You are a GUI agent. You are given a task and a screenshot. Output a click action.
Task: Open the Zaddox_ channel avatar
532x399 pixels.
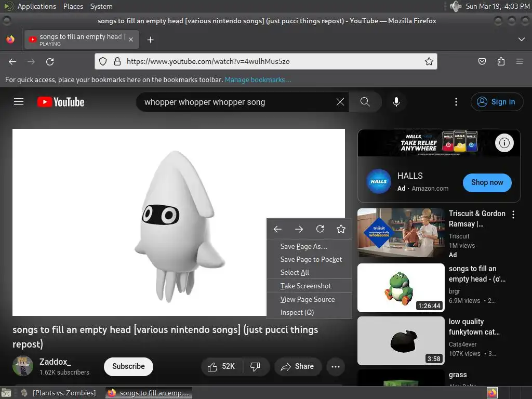23,366
